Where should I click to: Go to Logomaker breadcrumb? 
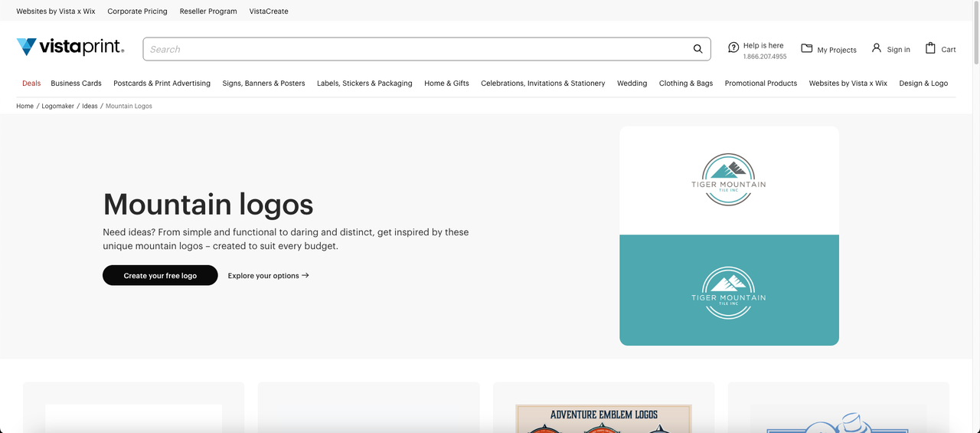(x=57, y=106)
